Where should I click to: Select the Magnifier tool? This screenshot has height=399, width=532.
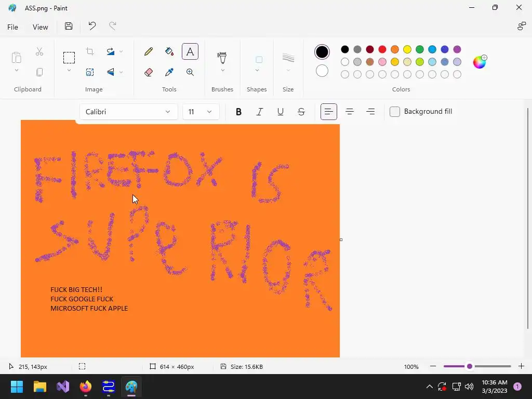coord(190,72)
